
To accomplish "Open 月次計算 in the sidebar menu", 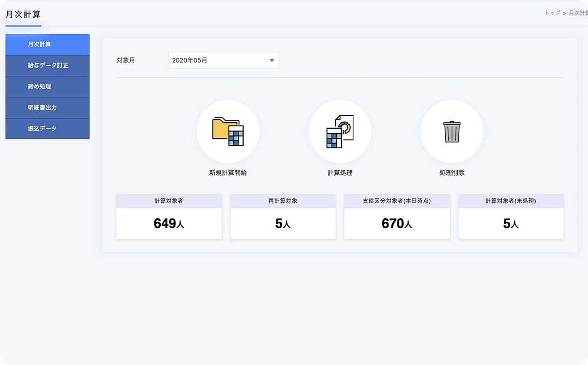I will (48, 45).
